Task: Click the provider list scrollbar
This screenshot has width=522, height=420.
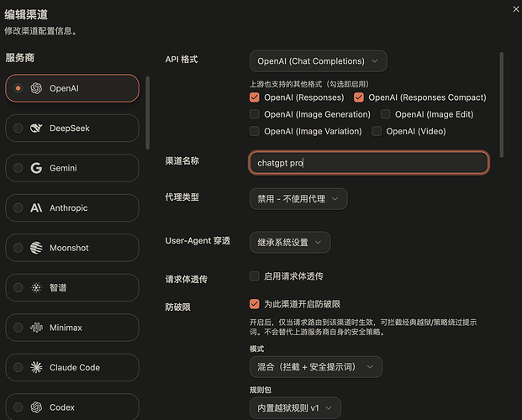Action: [147, 113]
